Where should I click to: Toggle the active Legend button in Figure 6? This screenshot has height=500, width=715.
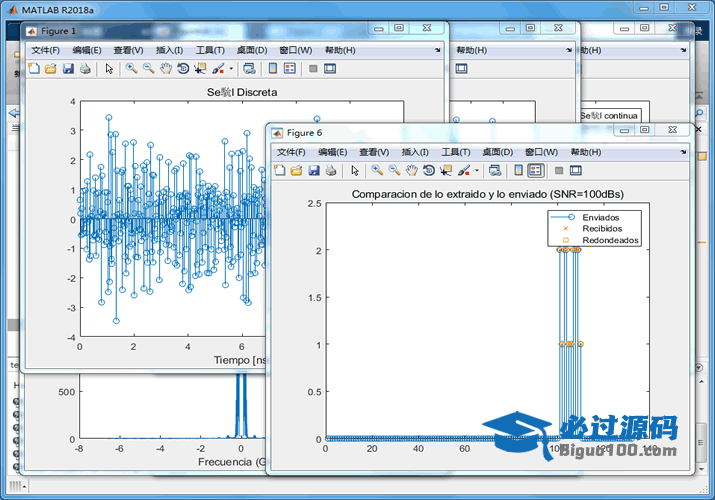(x=536, y=171)
